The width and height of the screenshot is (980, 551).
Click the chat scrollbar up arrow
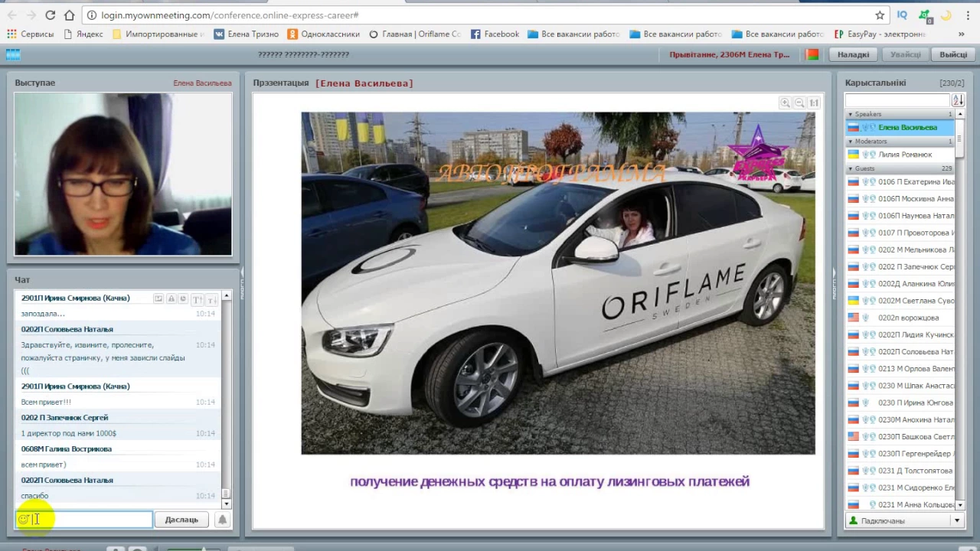[226, 295]
